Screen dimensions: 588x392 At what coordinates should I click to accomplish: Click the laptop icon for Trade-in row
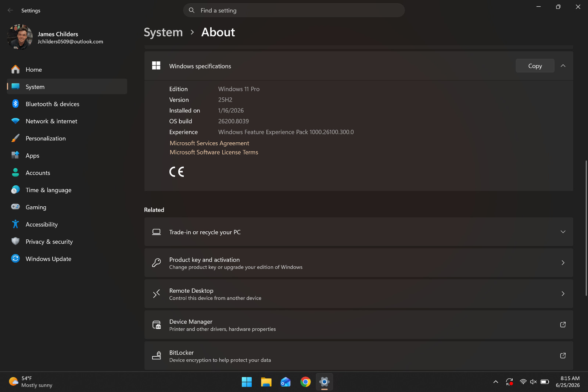pos(157,232)
